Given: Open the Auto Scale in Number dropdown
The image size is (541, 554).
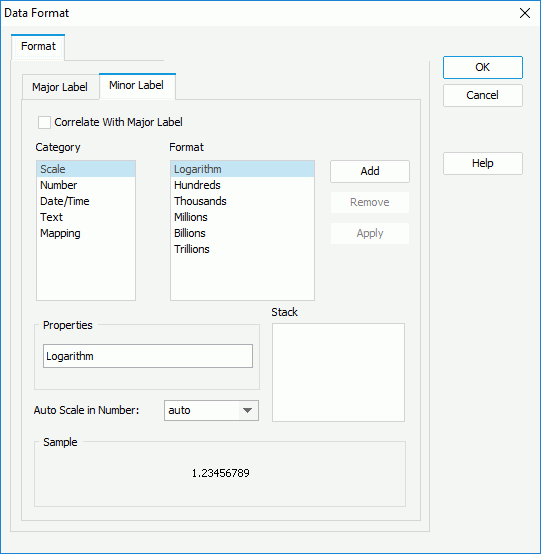Looking at the screenshot, I should [211, 410].
